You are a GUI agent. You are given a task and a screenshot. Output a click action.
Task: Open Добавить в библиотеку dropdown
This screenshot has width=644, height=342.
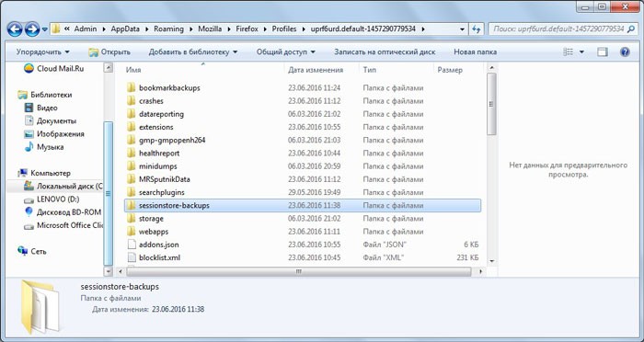click(x=193, y=52)
